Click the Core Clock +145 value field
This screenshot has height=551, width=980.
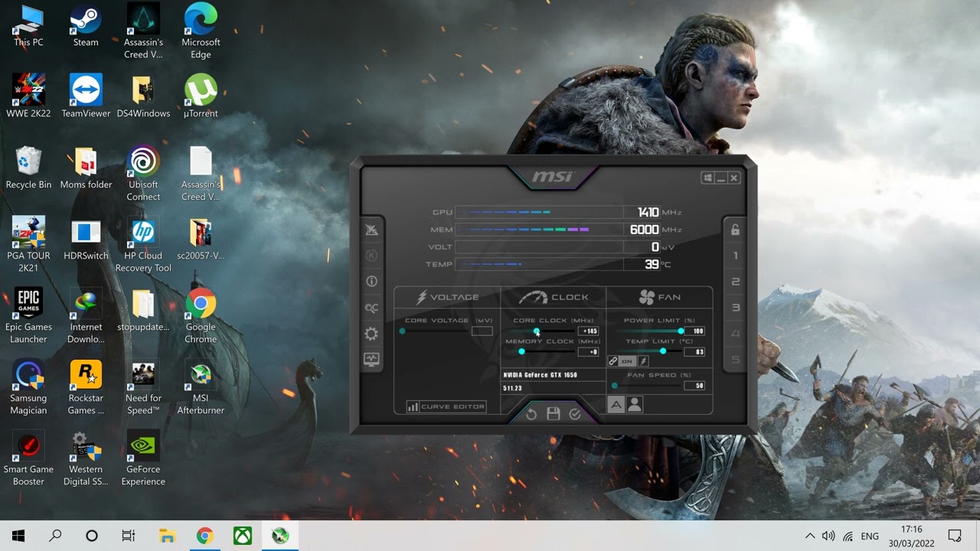point(589,331)
